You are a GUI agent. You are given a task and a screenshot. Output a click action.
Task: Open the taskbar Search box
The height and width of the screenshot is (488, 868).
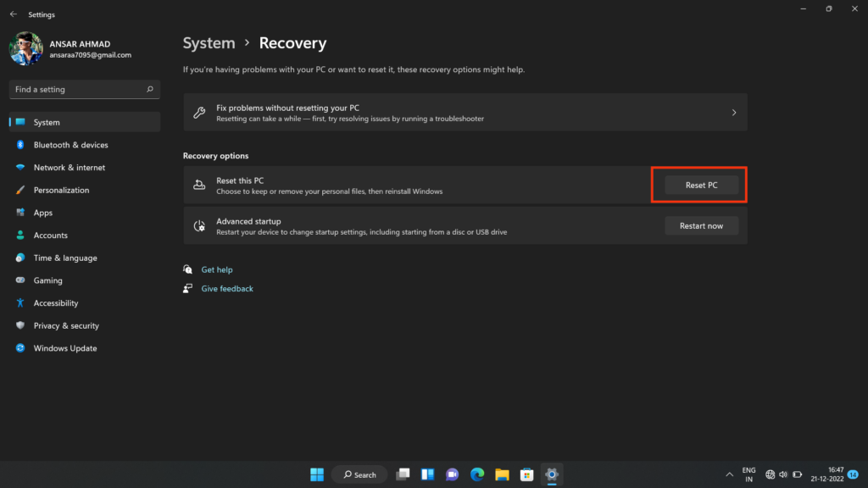click(359, 474)
